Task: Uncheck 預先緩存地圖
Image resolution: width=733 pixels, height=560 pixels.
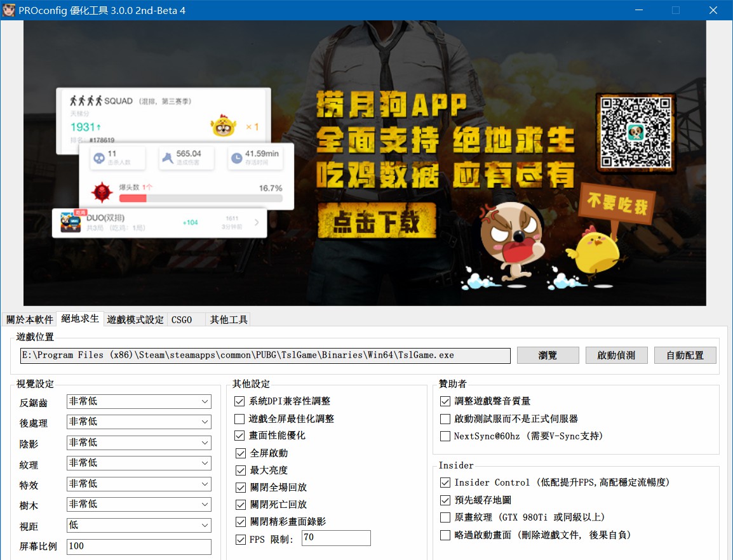Action: (x=445, y=500)
